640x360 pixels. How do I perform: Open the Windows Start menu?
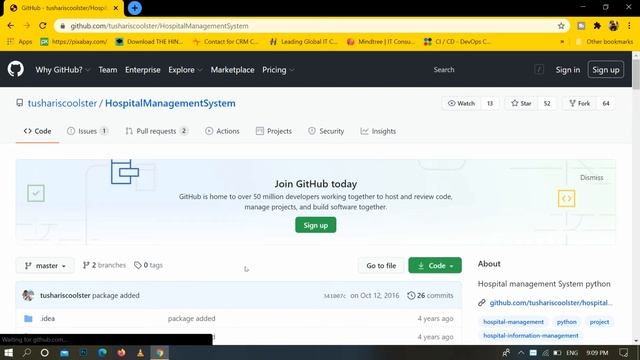[9, 353]
